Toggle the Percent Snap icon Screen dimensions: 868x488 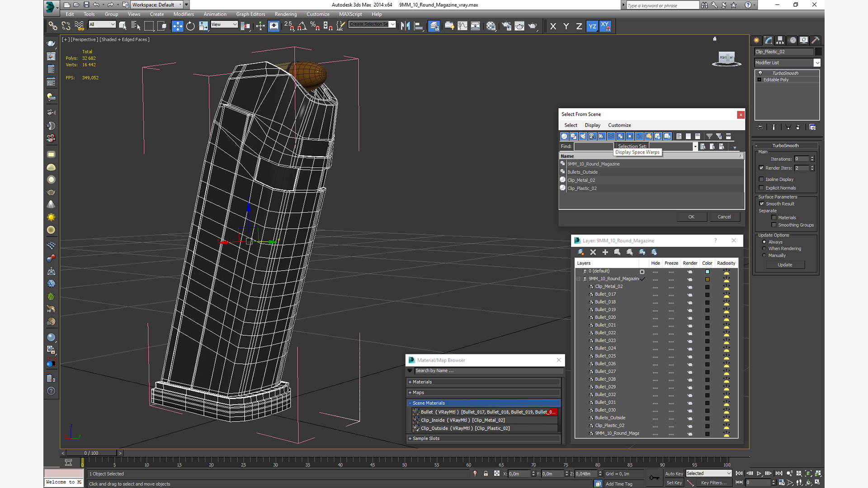(x=315, y=26)
